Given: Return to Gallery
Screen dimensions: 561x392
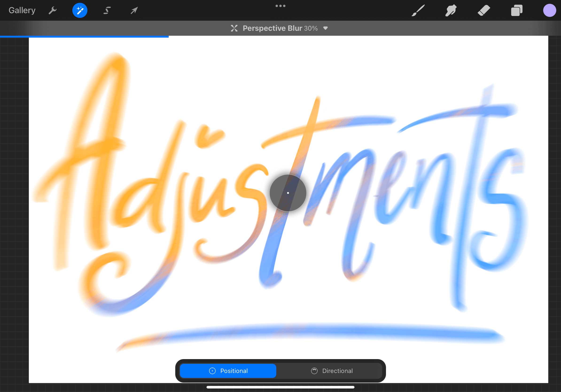Looking at the screenshot, I should pyautogui.click(x=22, y=11).
